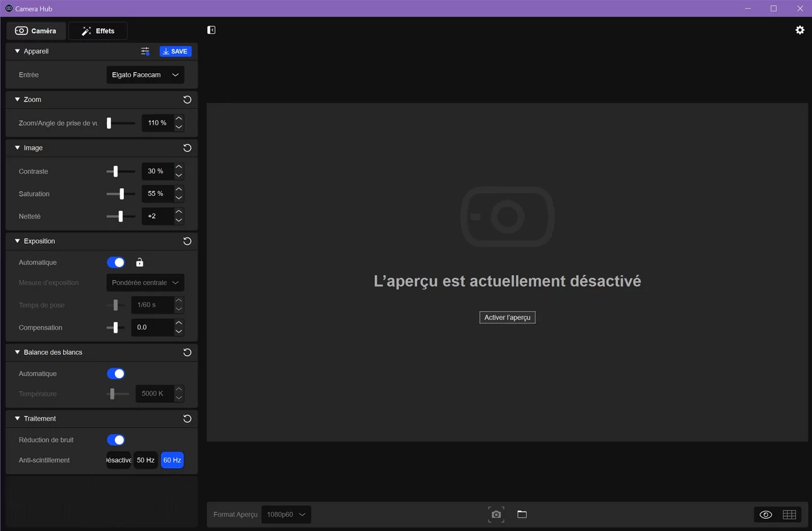
Task: Open Mesure d'exposition Pondérée centrale dropdown
Action: pyautogui.click(x=145, y=283)
